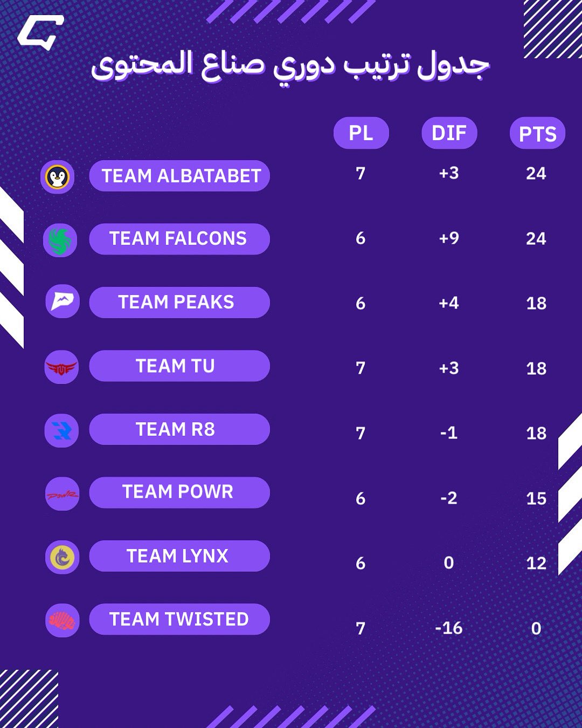Click the Team POWR script logo
Image resolution: width=582 pixels, height=728 pixels.
tap(63, 494)
